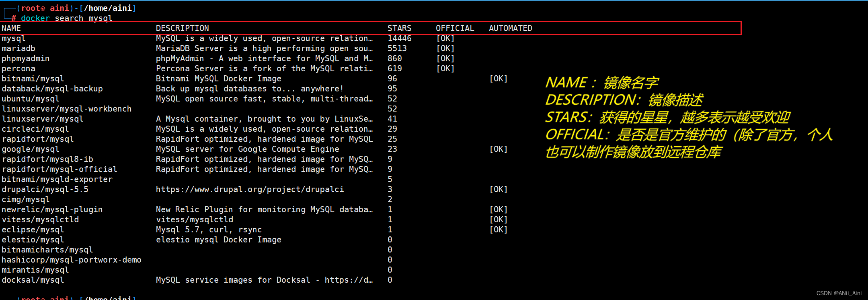Click the [OK] official flag for percona
Image resolution: width=868 pixels, height=300 pixels.
point(445,68)
